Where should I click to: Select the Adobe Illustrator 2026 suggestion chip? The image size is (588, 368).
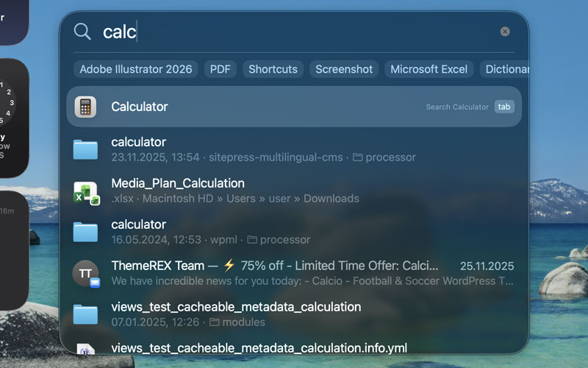136,69
